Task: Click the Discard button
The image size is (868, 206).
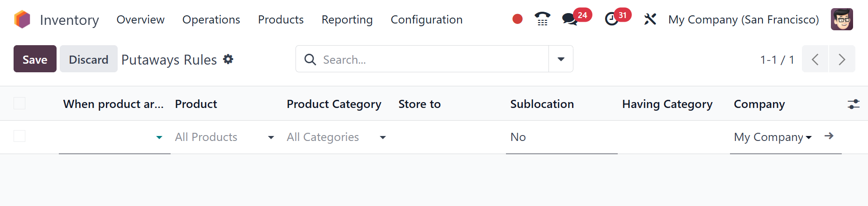Action: point(88,59)
